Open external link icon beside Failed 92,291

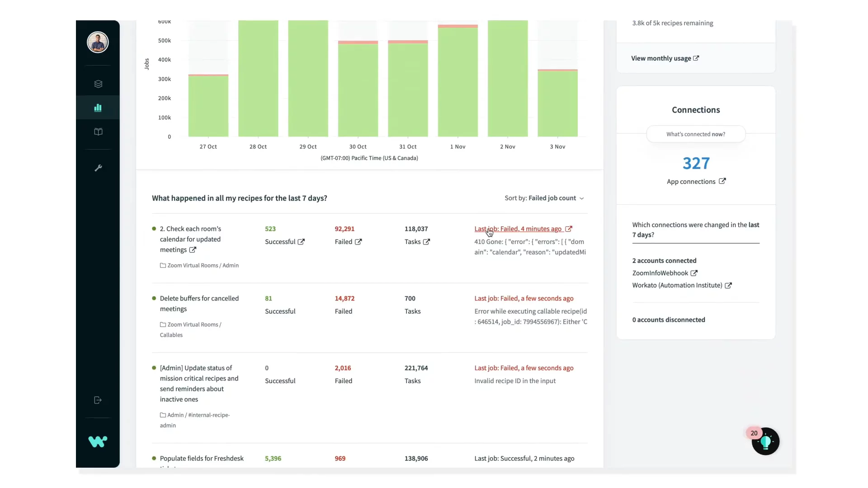358,242
